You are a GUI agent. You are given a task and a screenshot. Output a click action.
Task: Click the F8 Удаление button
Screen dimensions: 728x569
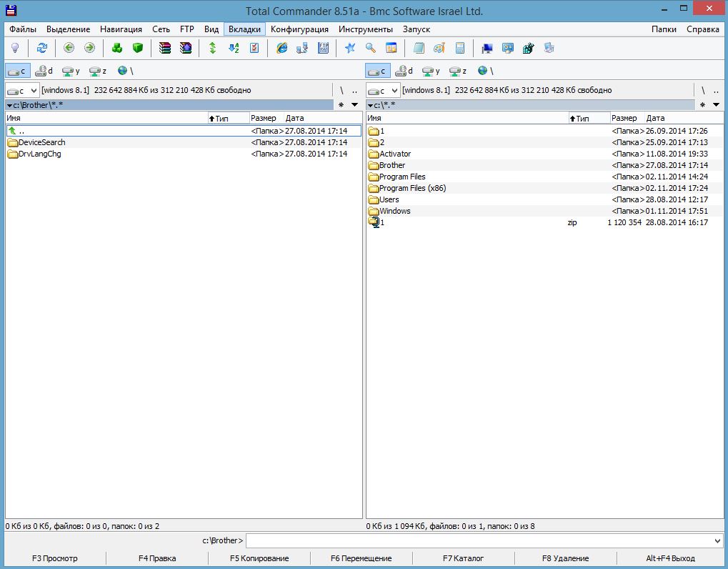pos(566,558)
